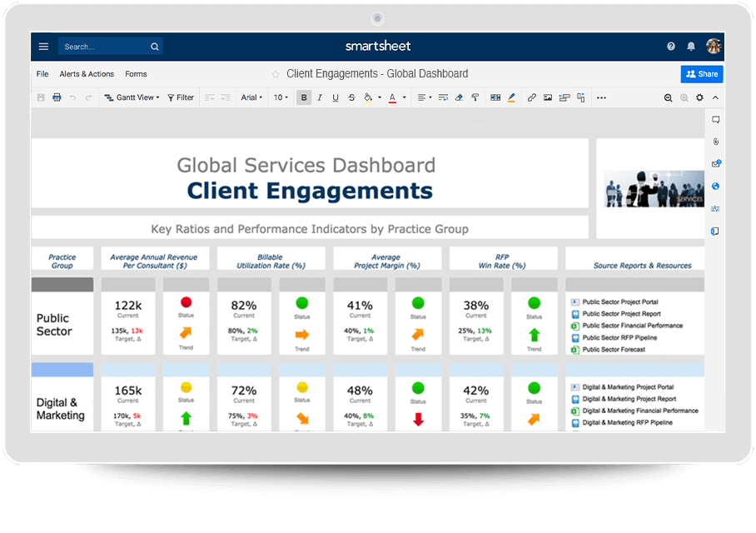The image size is (756, 533).
Task: Open the Gantt View dropdown
Action: (x=132, y=97)
